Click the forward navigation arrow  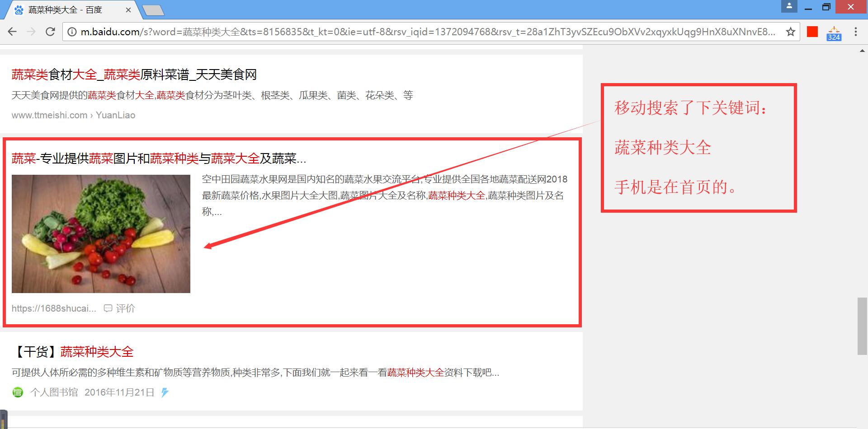coord(31,32)
